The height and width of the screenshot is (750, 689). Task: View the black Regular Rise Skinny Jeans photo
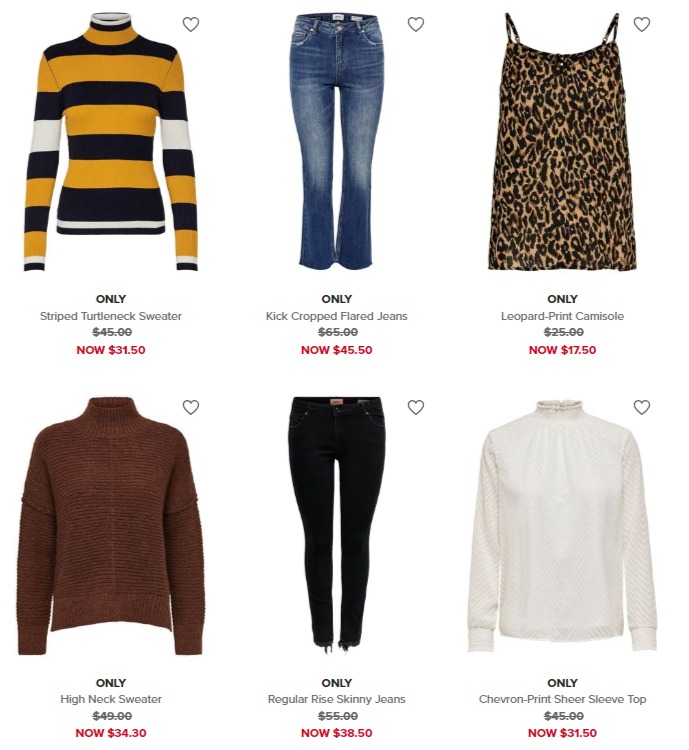click(336, 525)
